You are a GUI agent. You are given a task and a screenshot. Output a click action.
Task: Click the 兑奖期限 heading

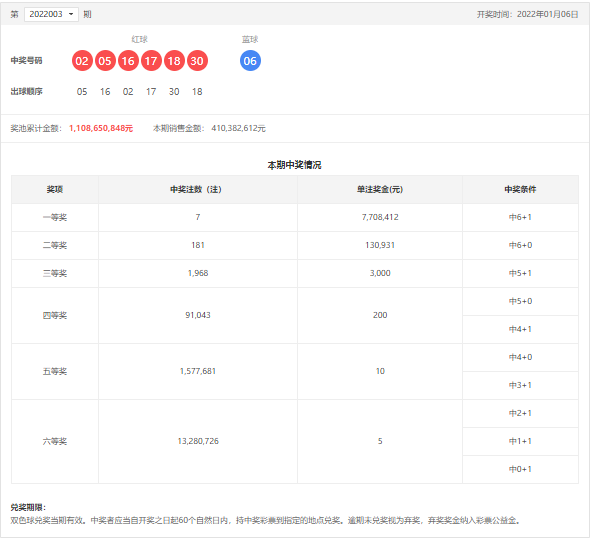(x=28, y=507)
